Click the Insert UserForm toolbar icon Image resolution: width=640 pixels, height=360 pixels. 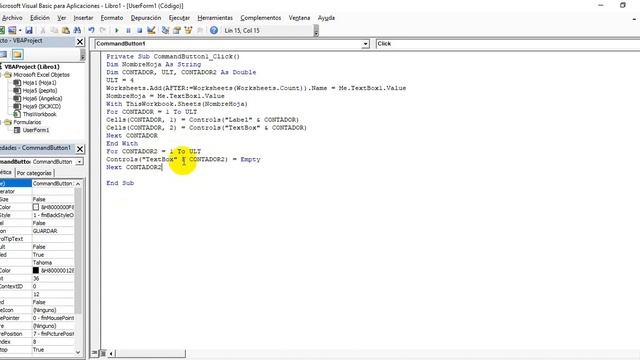coord(12,30)
